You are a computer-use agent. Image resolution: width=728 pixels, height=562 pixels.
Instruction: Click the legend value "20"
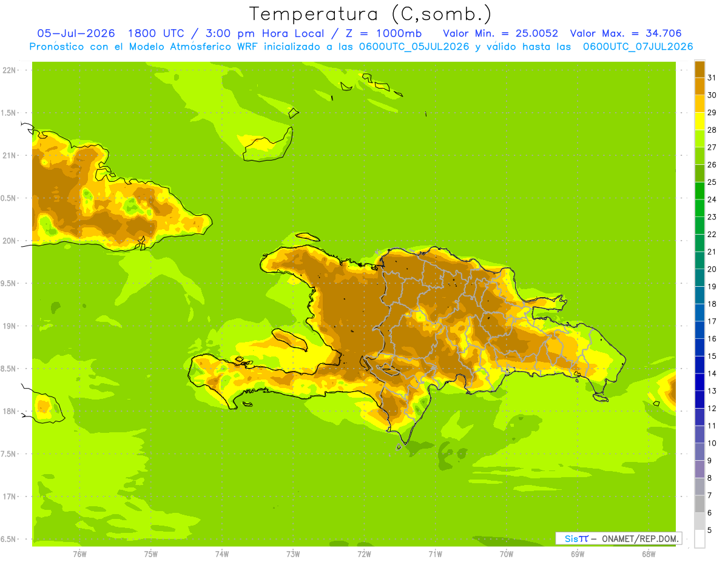(712, 269)
